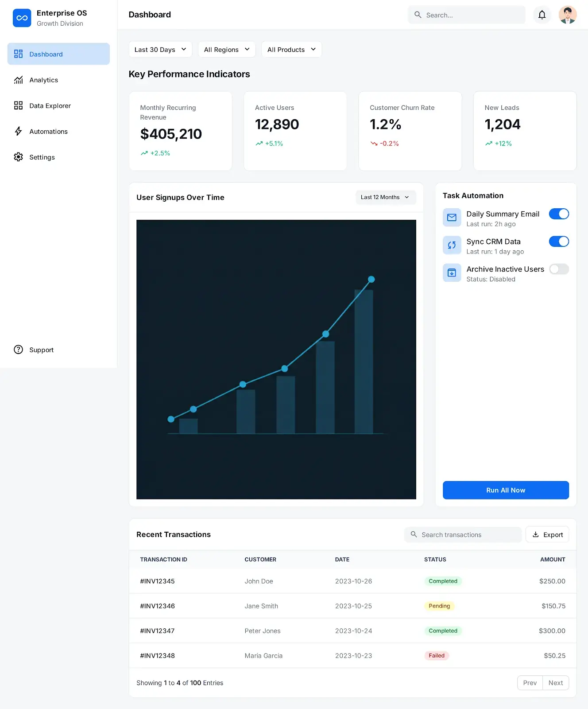Click the TRANSACTION ID column header
The image size is (588, 709).
pyautogui.click(x=163, y=559)
